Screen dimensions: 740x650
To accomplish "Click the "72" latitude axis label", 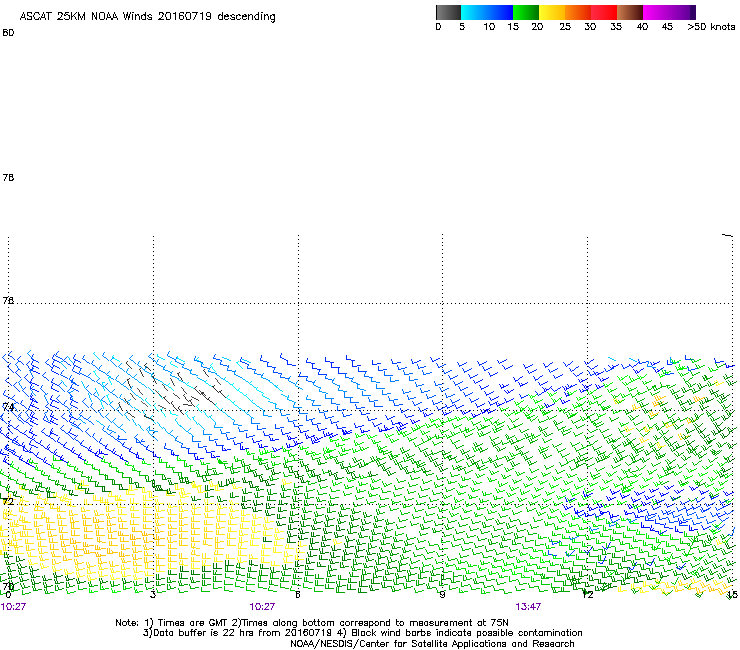I will (x=8, y=501).
